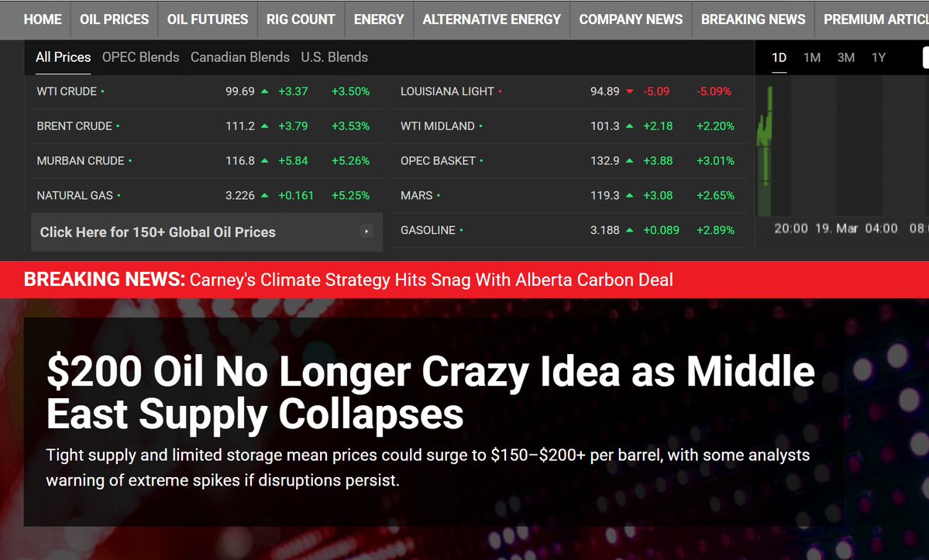The image size is (929, 560).
Task: Click OPEC BASKET price 132.9
Action: click(x=605, y=161)
